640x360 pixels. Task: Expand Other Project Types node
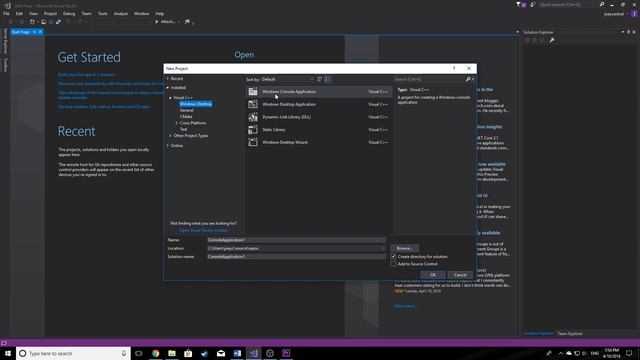[x=171, y=136]
